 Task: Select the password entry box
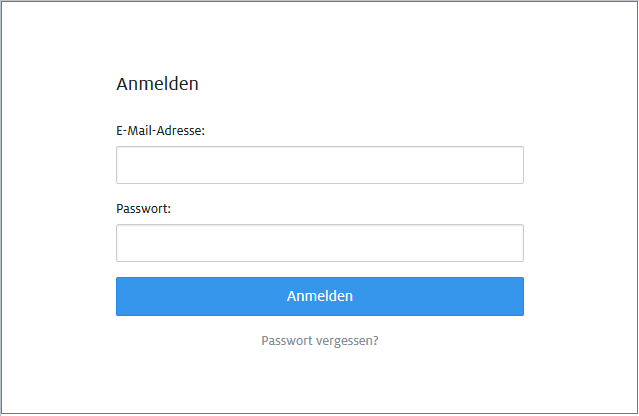[319, 243]
